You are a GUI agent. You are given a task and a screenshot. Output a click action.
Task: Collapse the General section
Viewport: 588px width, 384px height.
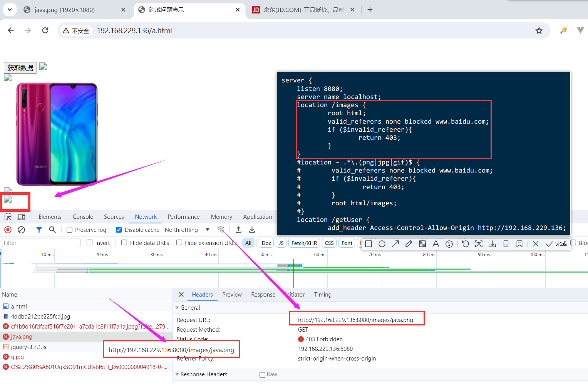tap(177, 308)
